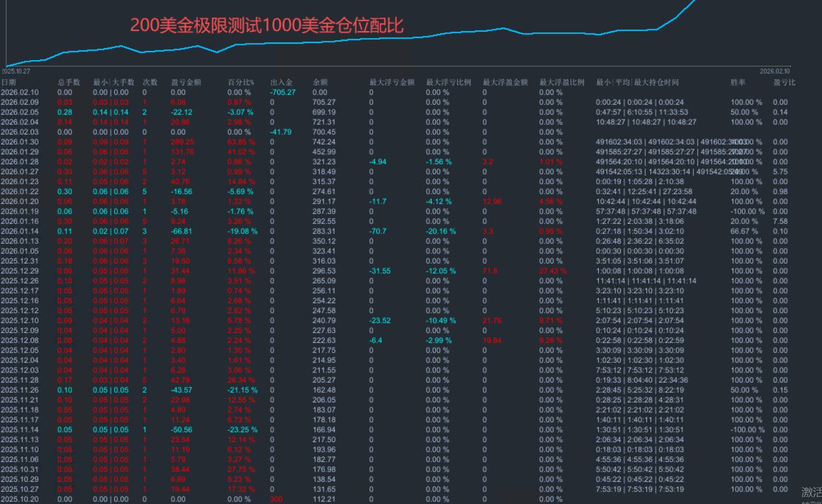Select the profit-loss ratio 7.58
This screenshot has height=504, width=822.
click(x=780, y=221)
